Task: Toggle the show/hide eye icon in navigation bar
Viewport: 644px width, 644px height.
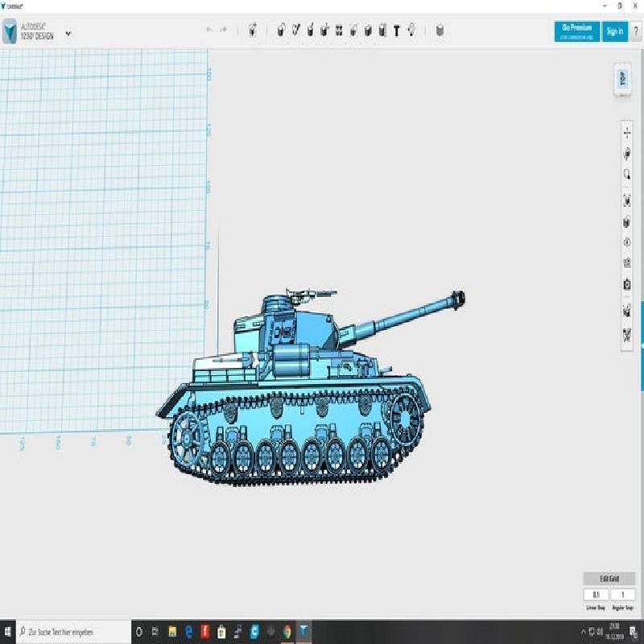Action: tap(627, 242)
